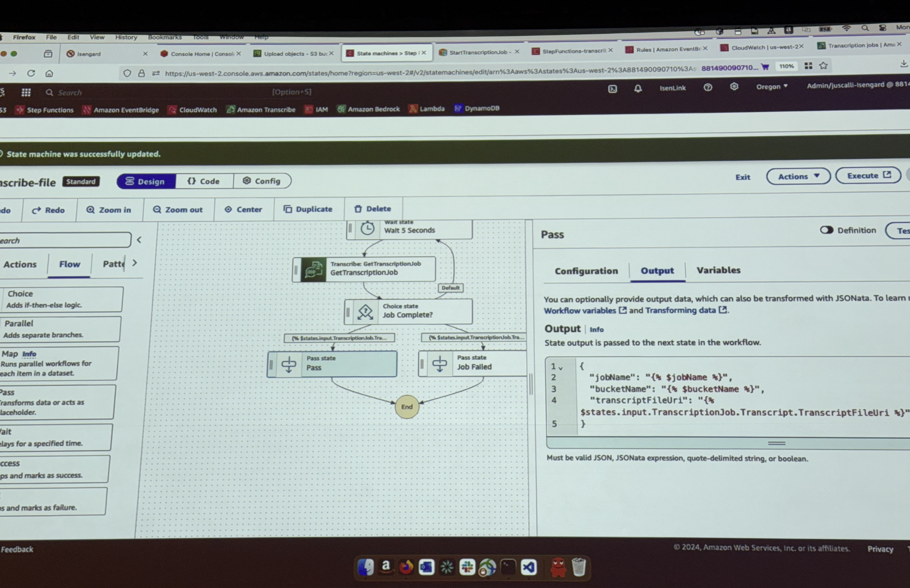910x588 pixels.
Task: Switch to the Configuration tab
Action: point(586,271)
